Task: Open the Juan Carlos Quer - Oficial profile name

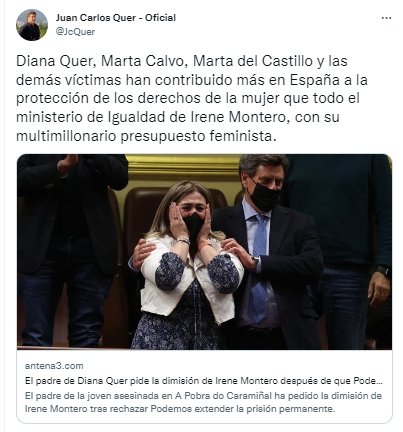Action: 116,18
